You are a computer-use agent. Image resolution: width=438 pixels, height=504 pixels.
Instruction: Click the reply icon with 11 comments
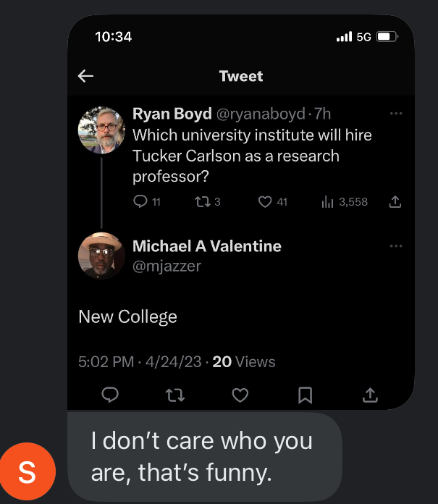141,202
